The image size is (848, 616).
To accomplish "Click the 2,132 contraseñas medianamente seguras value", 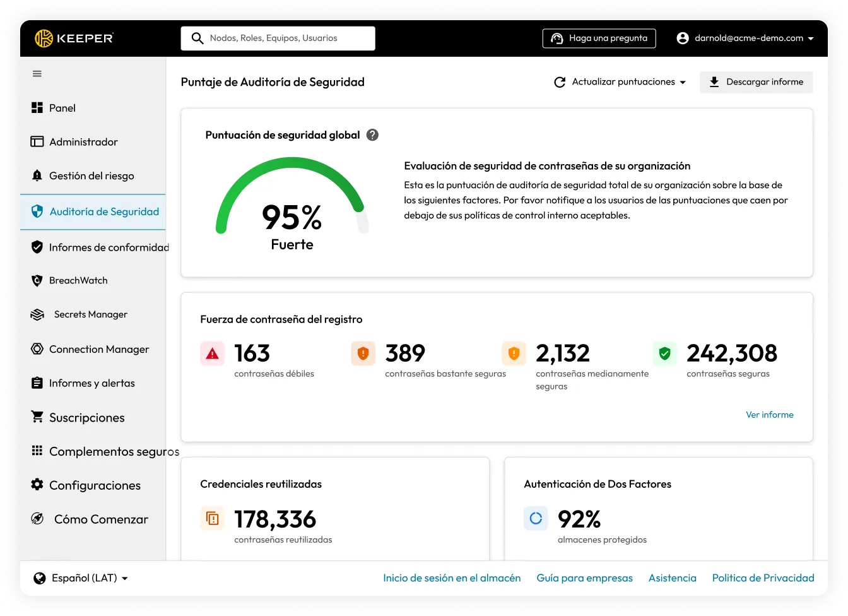I will [x=563, y=353].
